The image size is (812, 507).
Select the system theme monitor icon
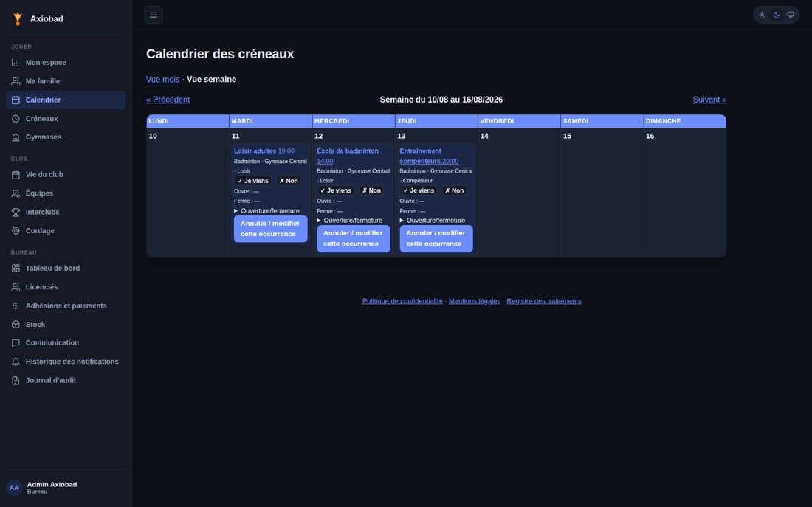(791, 15)
